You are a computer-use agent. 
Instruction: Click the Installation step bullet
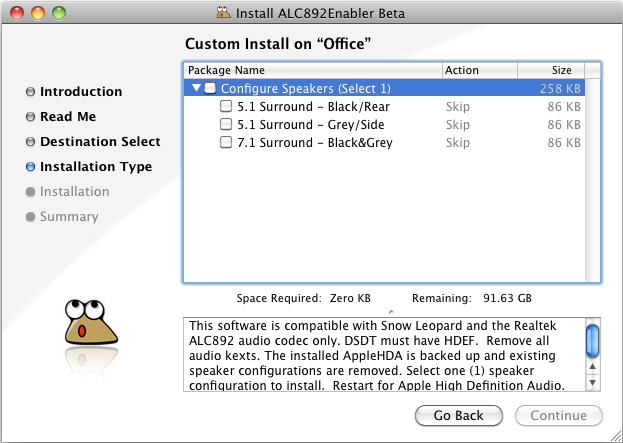(30, 192)
